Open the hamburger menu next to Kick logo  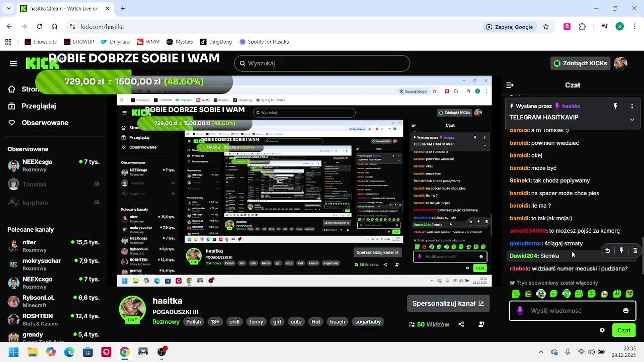pyautogui.click(x=14, y=63)
